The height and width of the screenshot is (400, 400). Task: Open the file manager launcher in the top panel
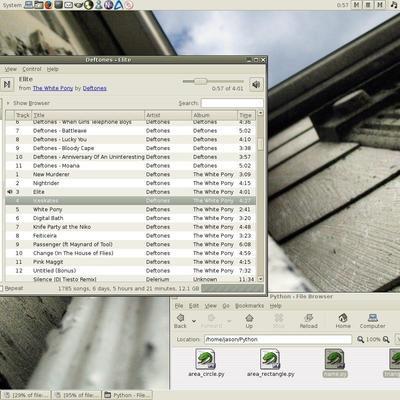[x=39, y=5]
